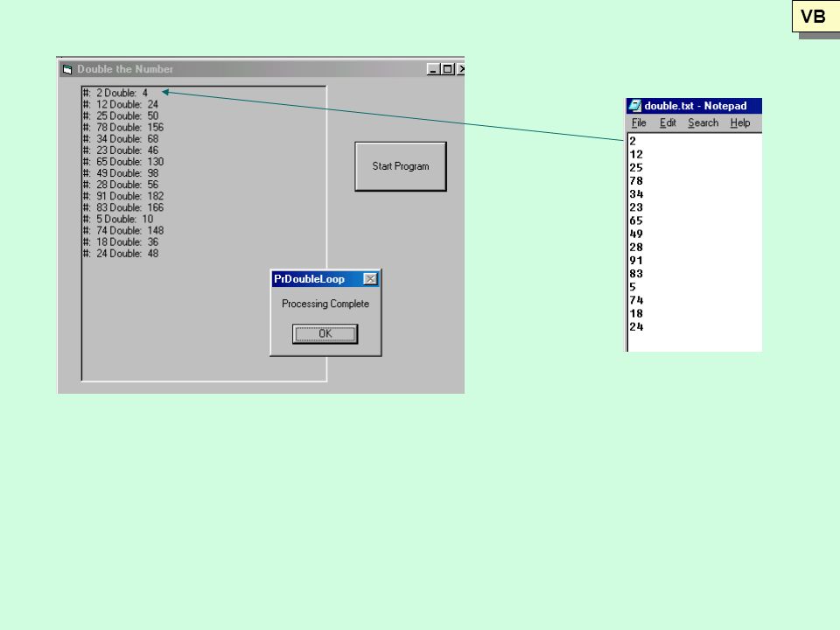
Task: Click the number 5 in Notepad
Action: pos(633,287)
